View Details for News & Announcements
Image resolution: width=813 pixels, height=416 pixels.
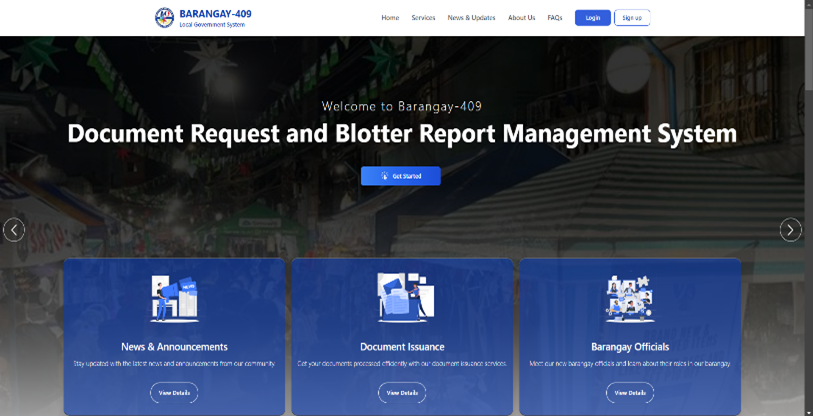coord(174,393)
